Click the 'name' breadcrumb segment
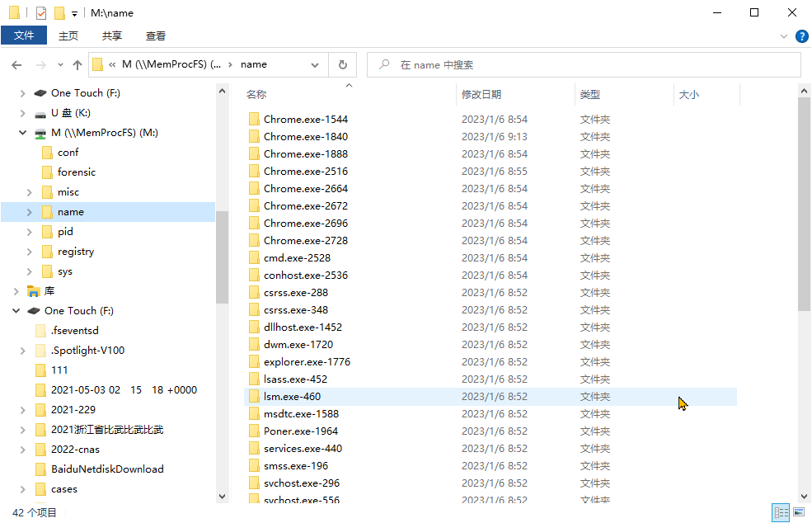 pyautogui.click(x=254, y=64)
